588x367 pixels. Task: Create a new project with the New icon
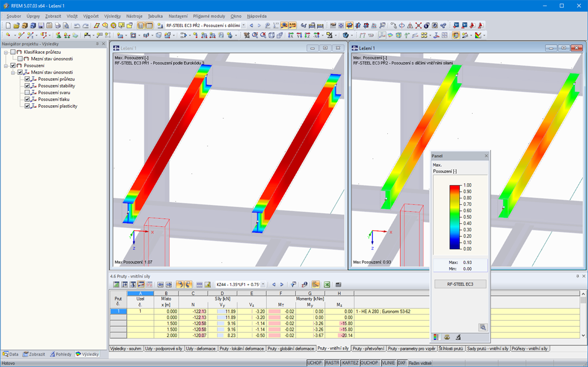coord(7,26)
